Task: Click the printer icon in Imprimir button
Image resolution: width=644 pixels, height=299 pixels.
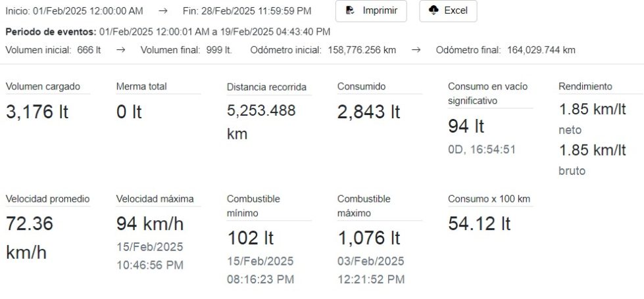Action: (x=351, y=11)
